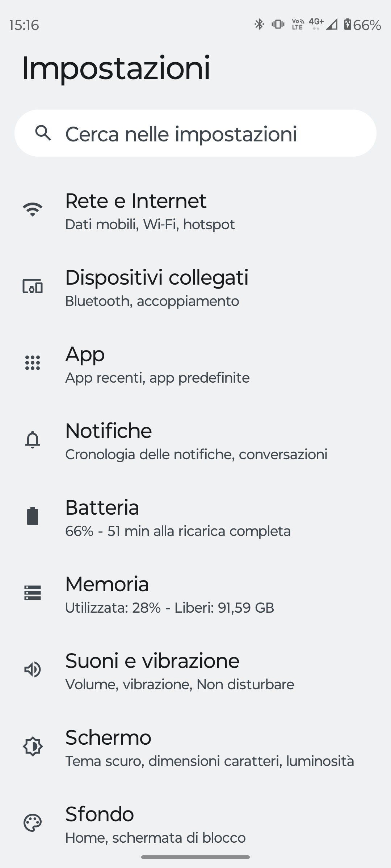Go to Suoni e vibrazione settings

pyautogui.click(x=180, y=672)
